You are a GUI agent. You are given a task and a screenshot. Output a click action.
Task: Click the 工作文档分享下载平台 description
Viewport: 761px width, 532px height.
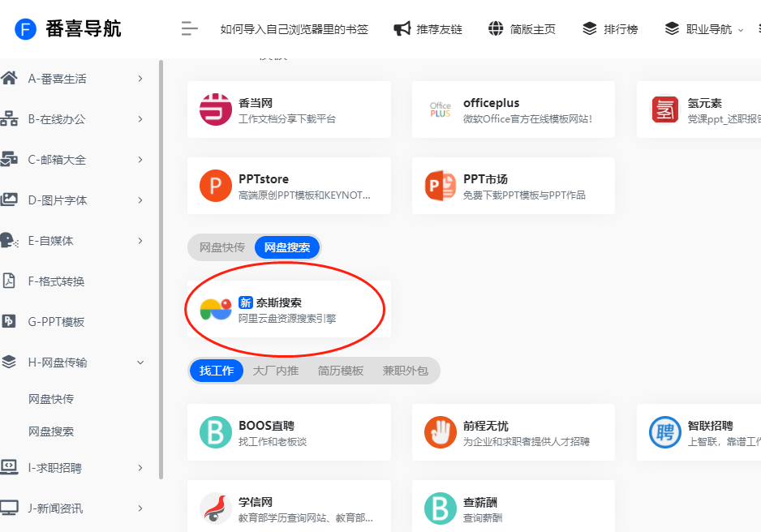[287, 119]
